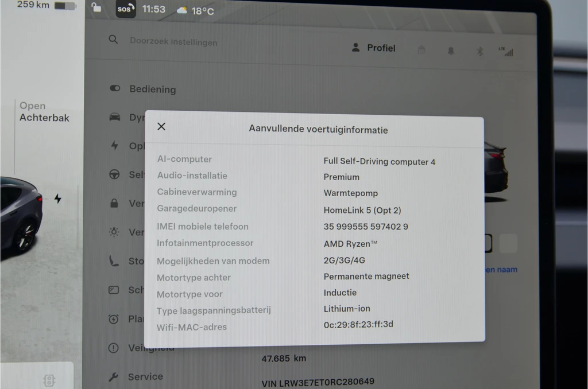Screen dimensions: 588x389
Task: Open the Profiel menu
Action: [x=373, y=48]
